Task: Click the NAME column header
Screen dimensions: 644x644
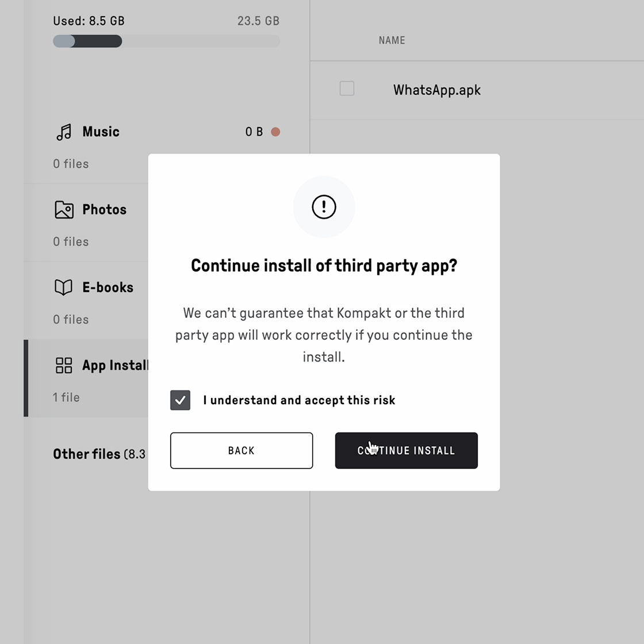Action: tap(392, 40)
